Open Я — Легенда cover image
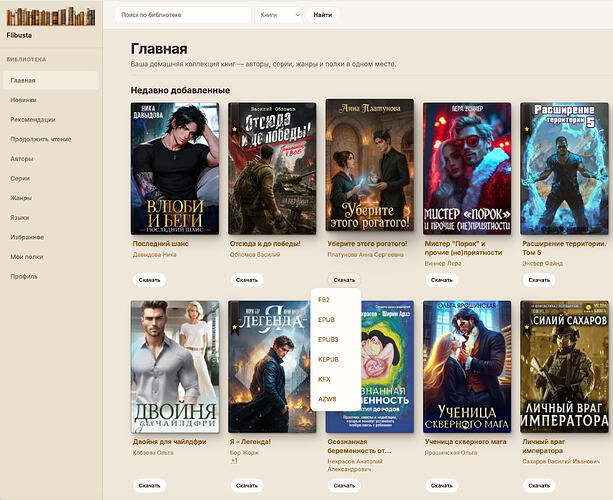The width and height of the screenshot is (613, 500). pyautogui.click(x=272, y=367)
